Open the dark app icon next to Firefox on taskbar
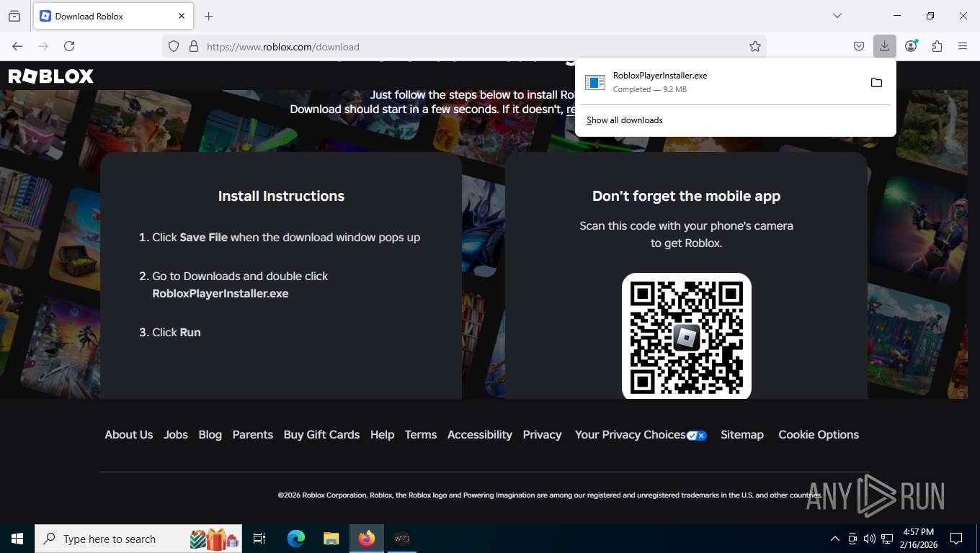Screen dimensions: 980x553 tap(402, 539)
